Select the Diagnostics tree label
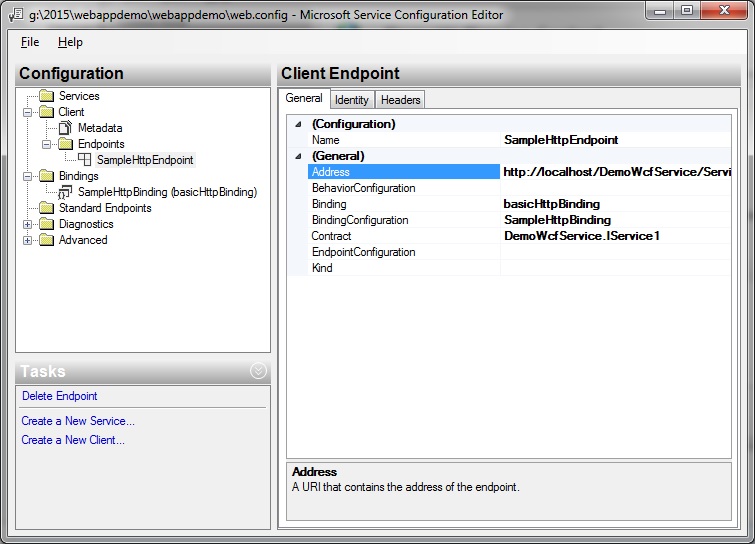755x544 pixels. [x=86, y=224]
